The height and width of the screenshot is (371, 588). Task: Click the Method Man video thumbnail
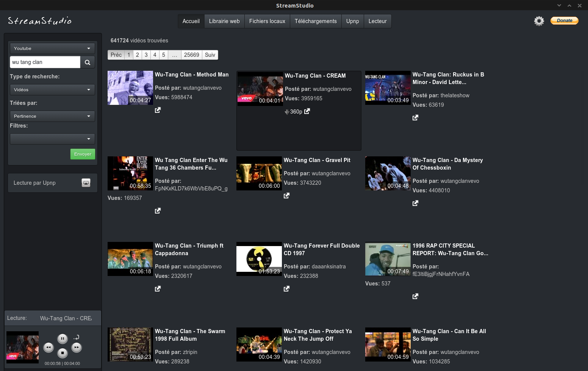tap(130, 88)
